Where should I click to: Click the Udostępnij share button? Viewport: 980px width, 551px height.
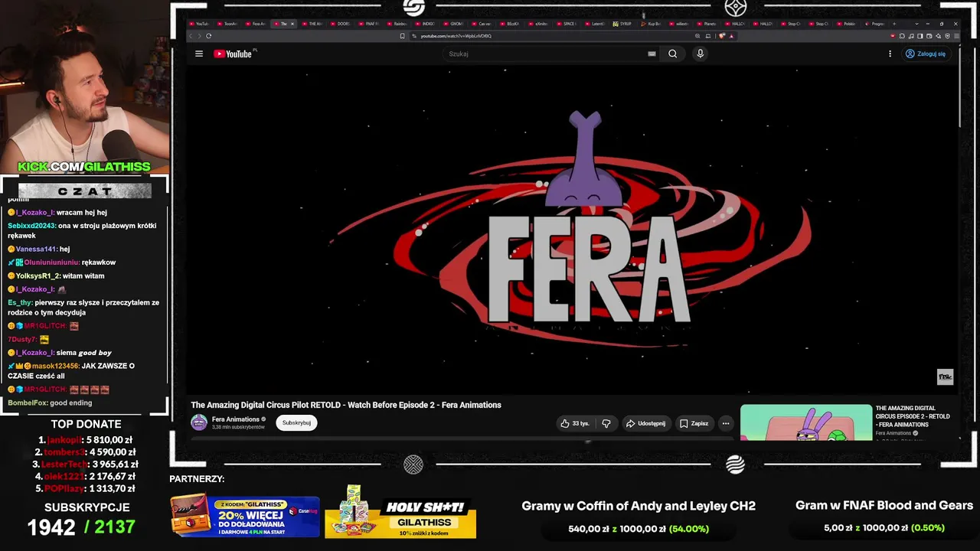[x=645, y=423]
